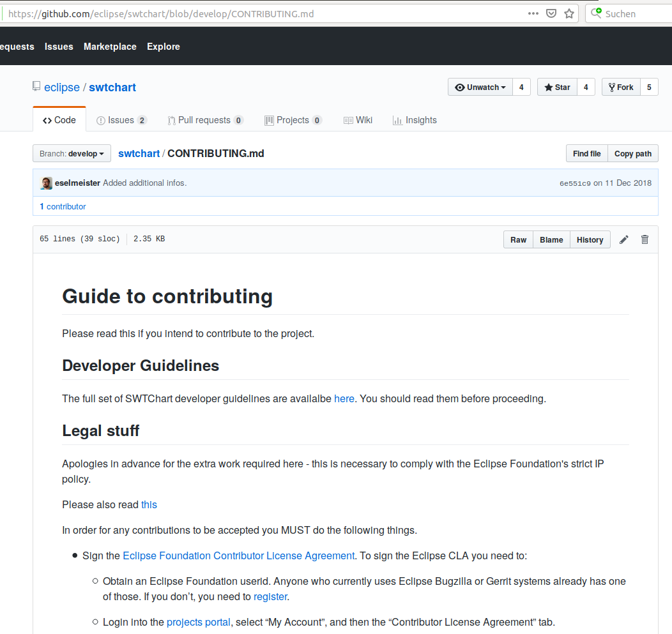The width and height of the screenshot is (672, 634).
Task: Click the swtchart breadcrumb path link
Action: pos(139,153)
